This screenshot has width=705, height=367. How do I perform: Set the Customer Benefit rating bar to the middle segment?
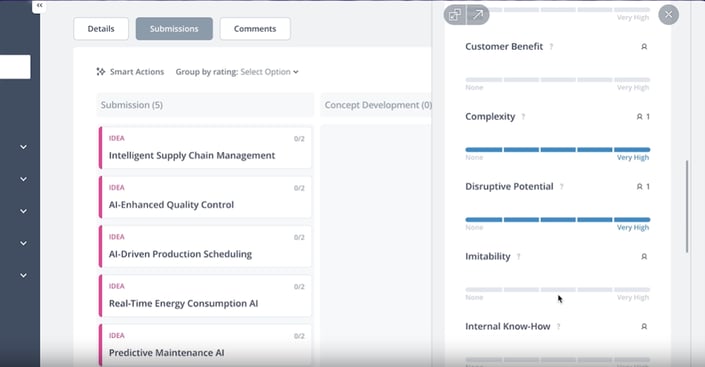[x=558, y=80]
